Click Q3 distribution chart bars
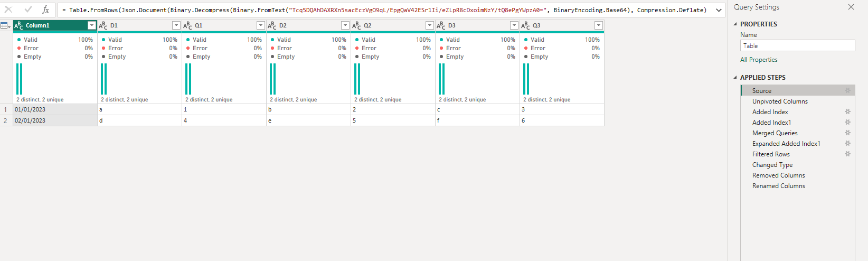868x261 pixels. pyautogui.click(x=526, y=79)
